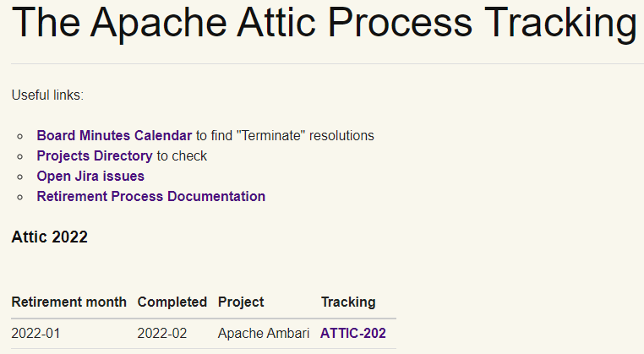
Task: Select the 2022-01 retirement month cell
Action: 35,333
